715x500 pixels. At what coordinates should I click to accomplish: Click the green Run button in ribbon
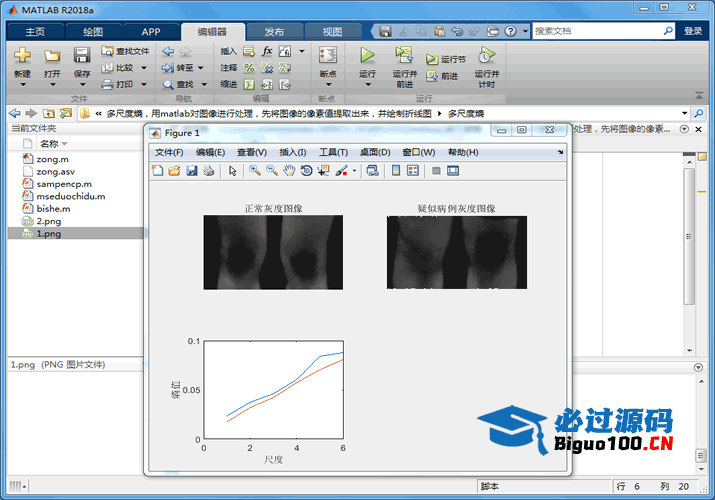[367, 56]
